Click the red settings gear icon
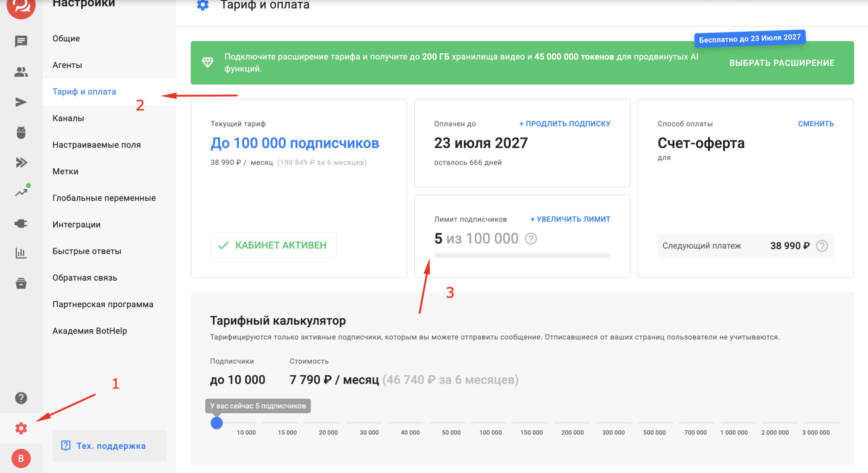Image resolution: width=868 pixels, height=473 pixels. tap(21, 428)
